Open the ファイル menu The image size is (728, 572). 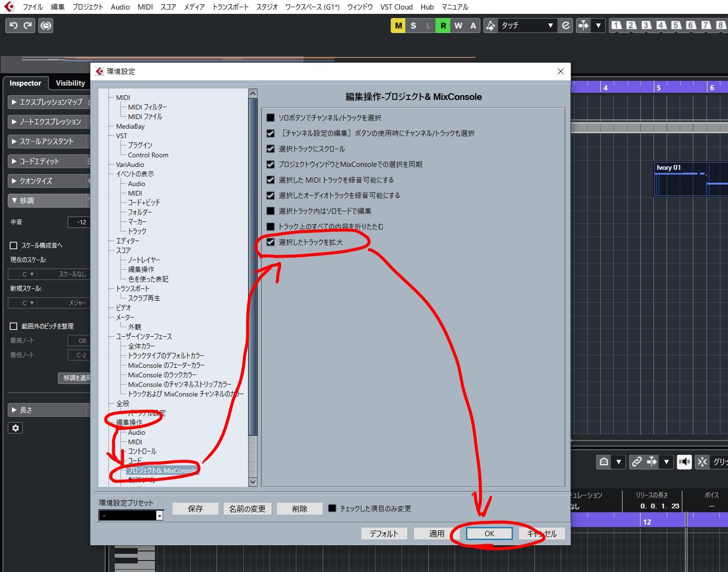coord(33,7)
